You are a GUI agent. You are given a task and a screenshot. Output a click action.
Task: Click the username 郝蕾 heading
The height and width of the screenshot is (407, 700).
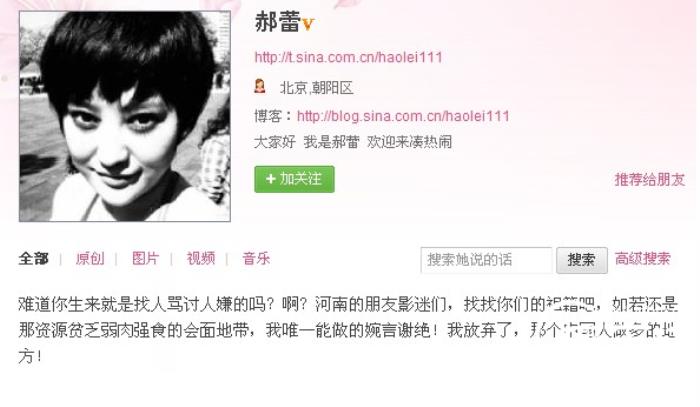pyautogui.click(x=277, y=22)
